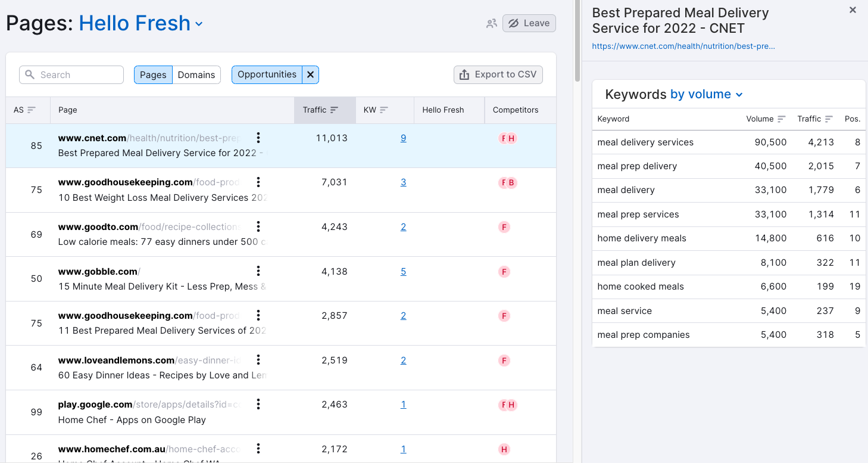Click the shared users icon near Leave
The height and width of the screenshot is (463, 868).
[x=491, y=23]
